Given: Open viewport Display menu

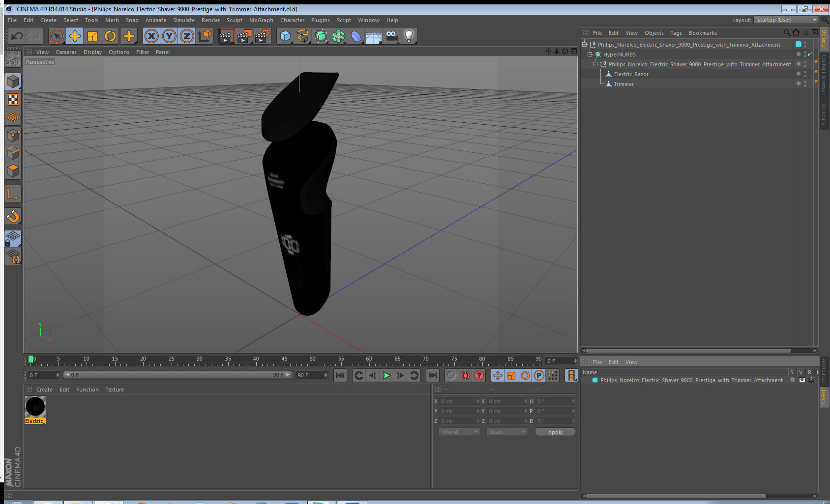Looking at the screenshot, I should 92,52.
